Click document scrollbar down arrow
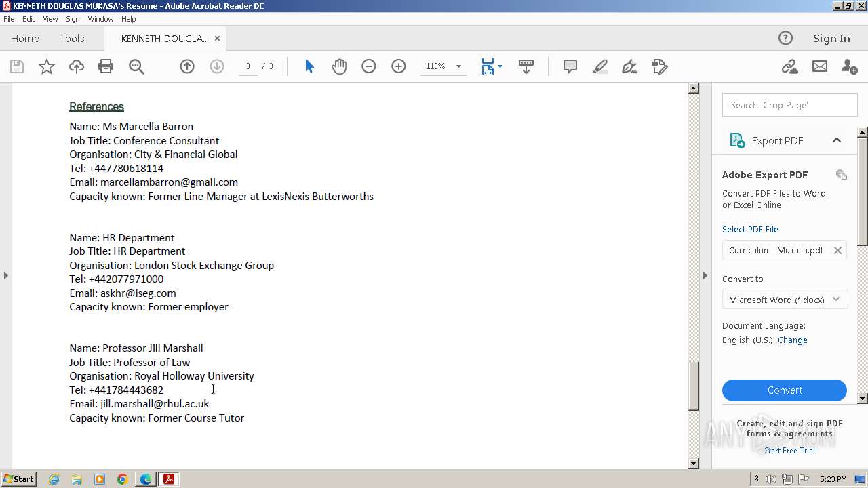868x488 pixels. pos(693,464)
